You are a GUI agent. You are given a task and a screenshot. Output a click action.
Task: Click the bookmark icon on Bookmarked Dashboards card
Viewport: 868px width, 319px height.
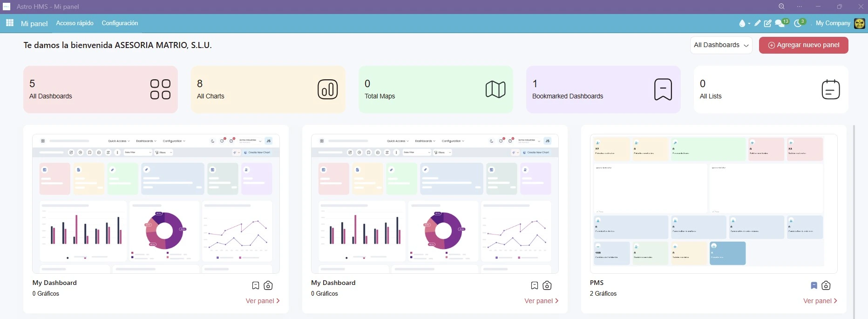coord(663,89)
